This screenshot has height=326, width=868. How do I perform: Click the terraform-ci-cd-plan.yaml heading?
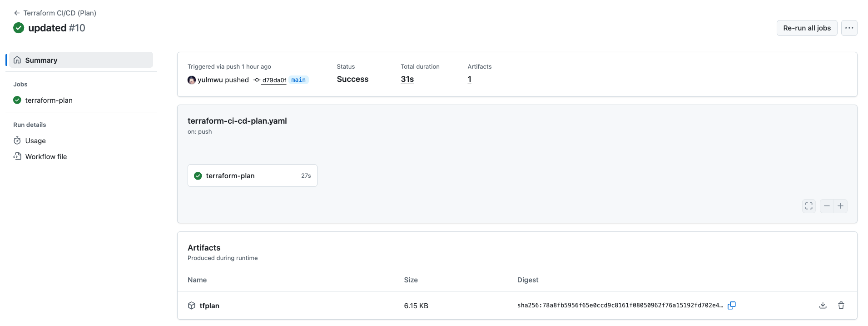tap(237, 121)
